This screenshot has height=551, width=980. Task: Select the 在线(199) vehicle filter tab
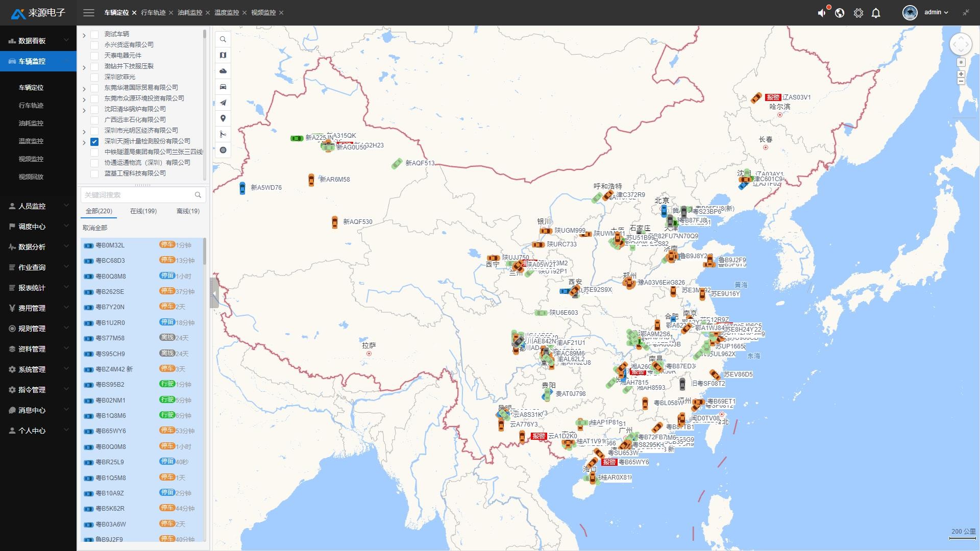(143, 211)
